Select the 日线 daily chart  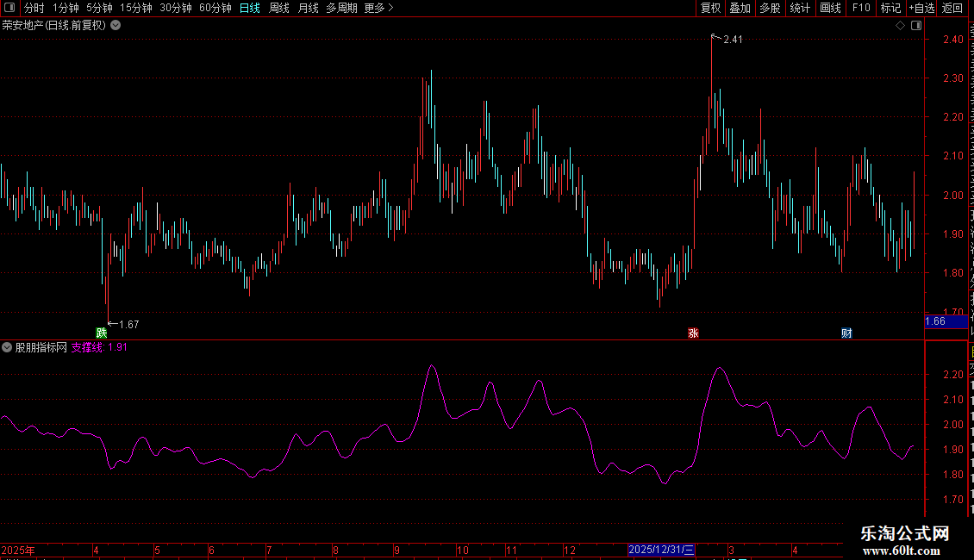click(x=250, y=8)
